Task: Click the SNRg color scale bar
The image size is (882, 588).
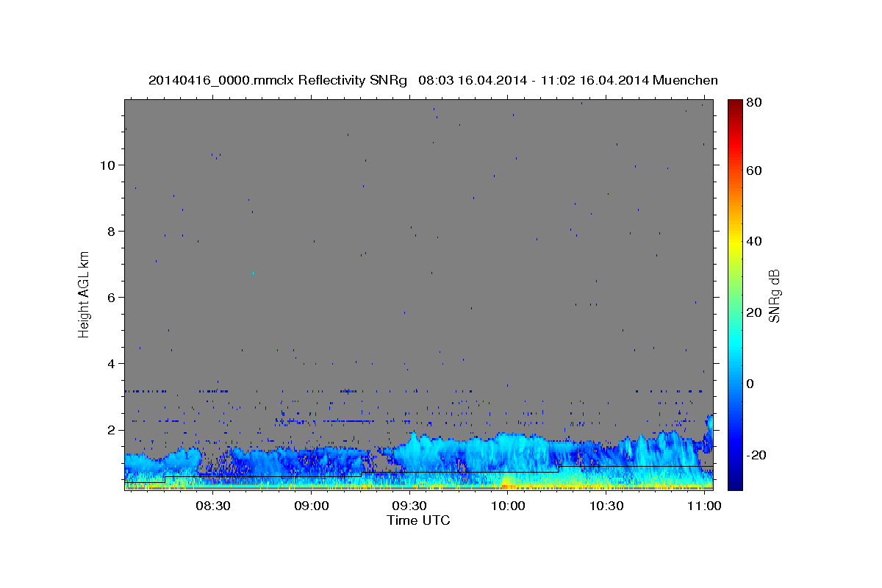Action: 735,295
